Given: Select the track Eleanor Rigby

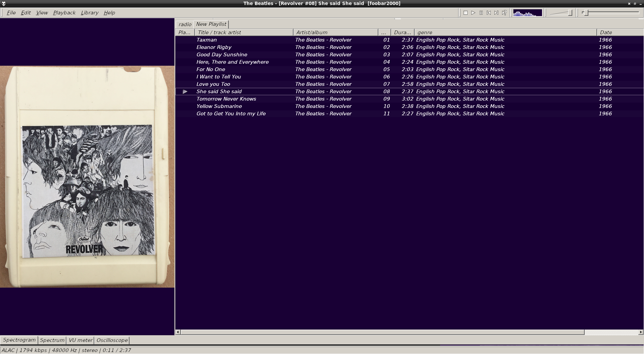Looking at the screenshot, I should point(409,47).
